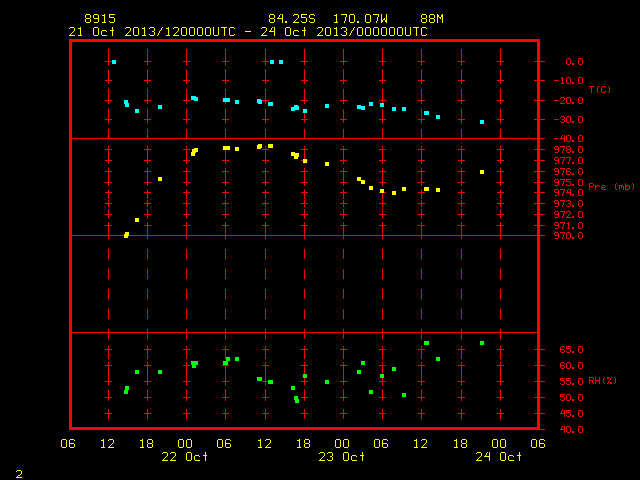Click the 40.0 humidity tick label
This screenshot has width=640, height=480.
(571, 429)
